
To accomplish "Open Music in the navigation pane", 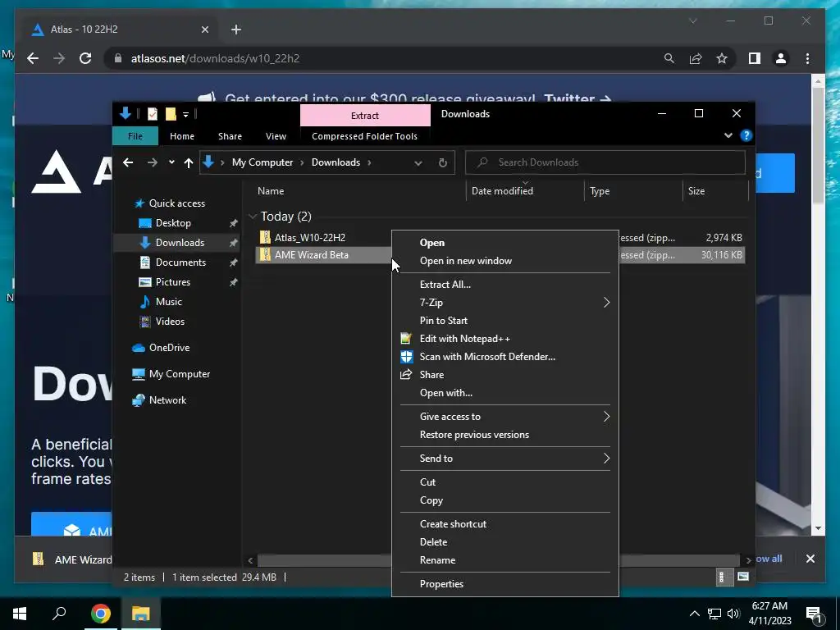I will point(169,302).
